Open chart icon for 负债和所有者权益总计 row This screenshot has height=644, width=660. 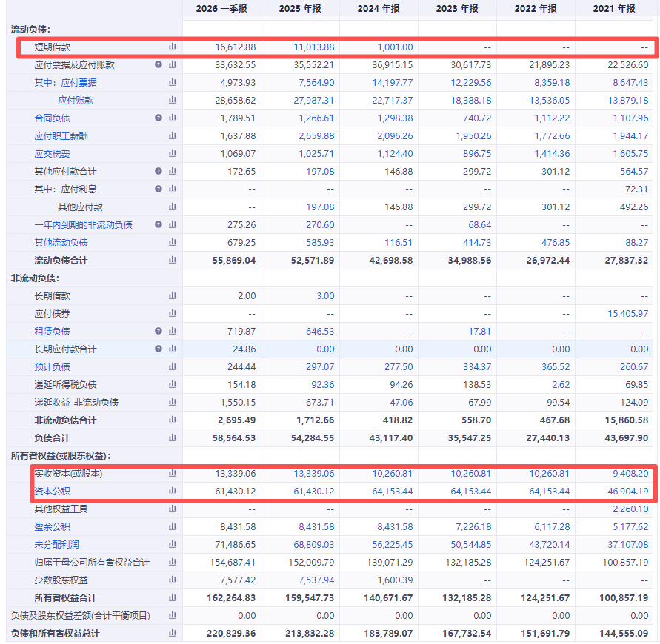coord(172,633)
